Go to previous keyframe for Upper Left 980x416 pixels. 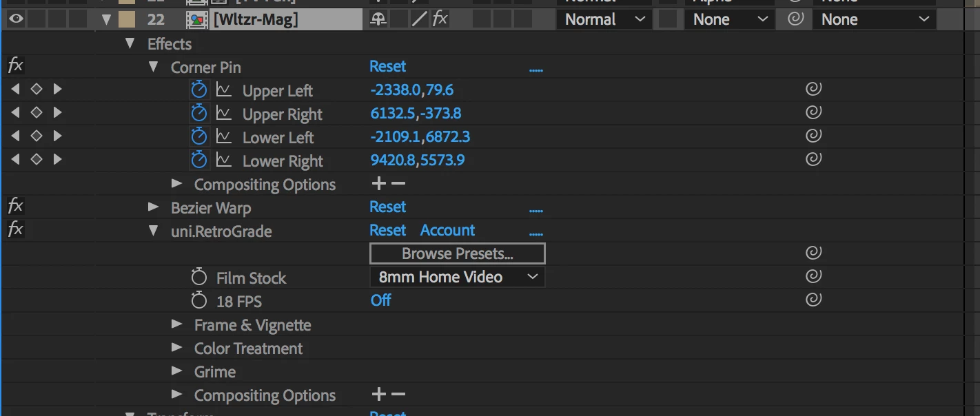coord(15,89)
